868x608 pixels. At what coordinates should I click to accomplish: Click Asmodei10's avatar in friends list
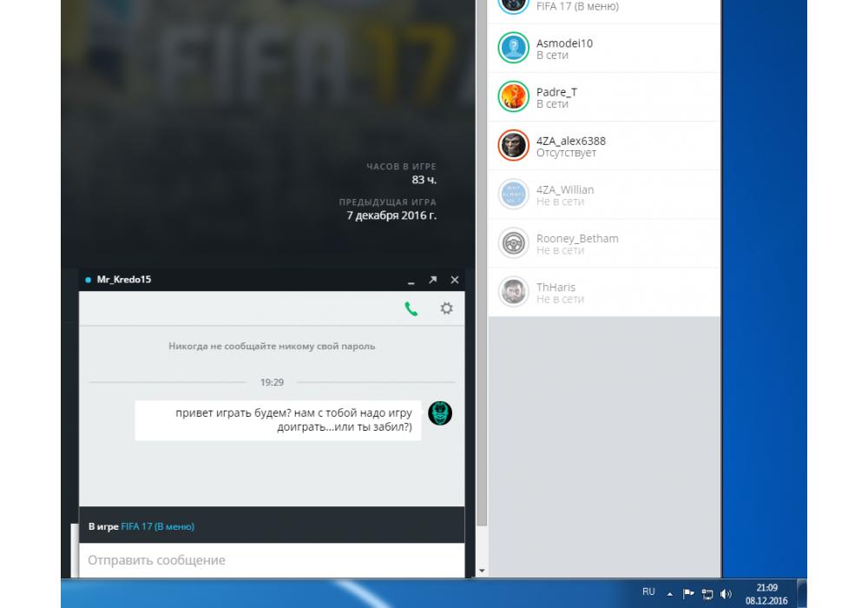coord(514,49)
